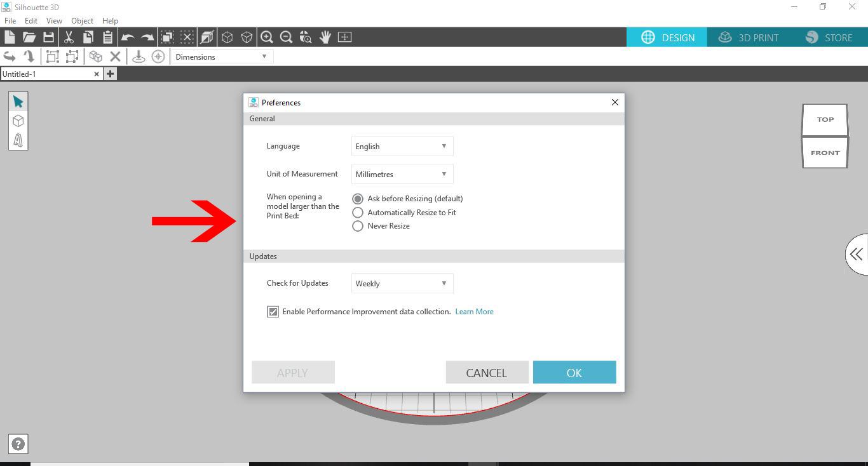The height and width of the screenshot is (466, 868).
Task: Zoom in with the magnifier plus icon
Action: click(267, 37)
